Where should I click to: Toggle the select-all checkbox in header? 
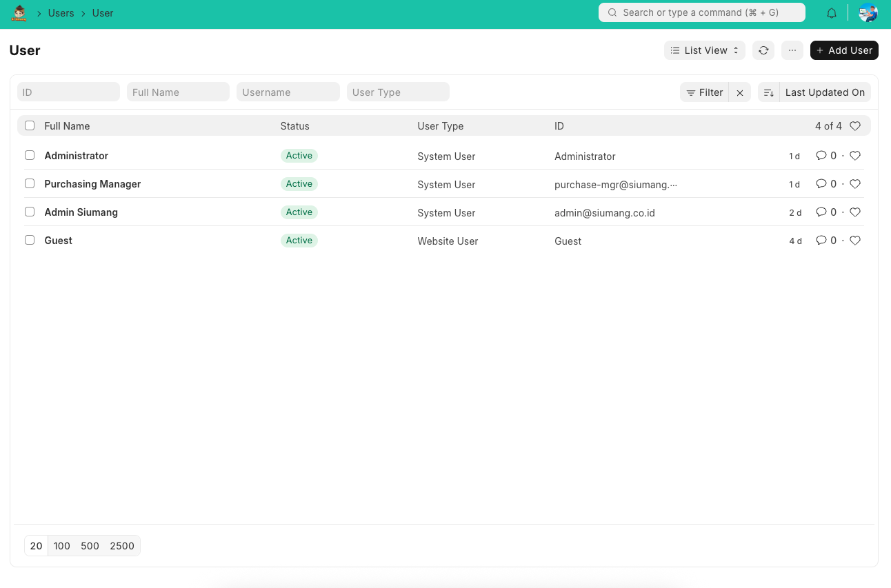[30, 126]
